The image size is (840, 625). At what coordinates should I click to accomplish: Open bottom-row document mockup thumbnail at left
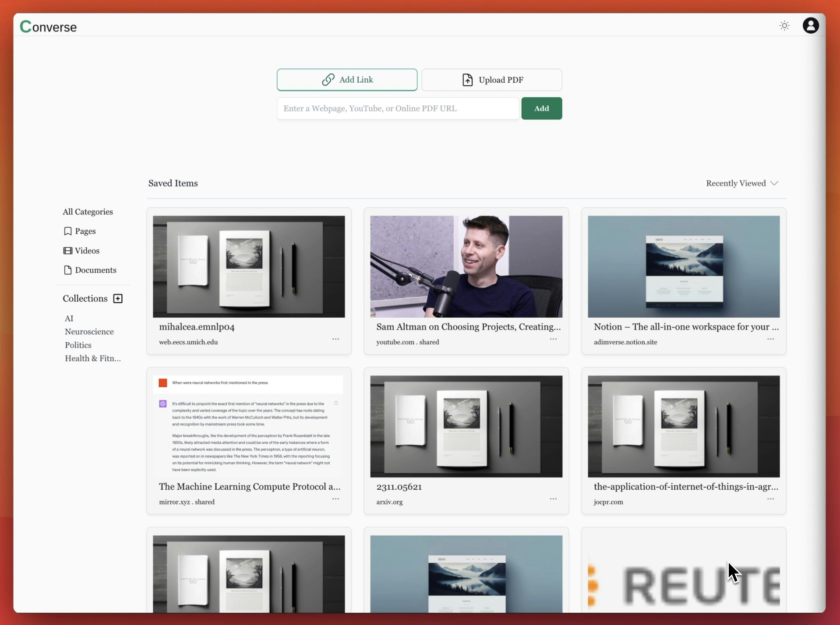pos(249,574)
